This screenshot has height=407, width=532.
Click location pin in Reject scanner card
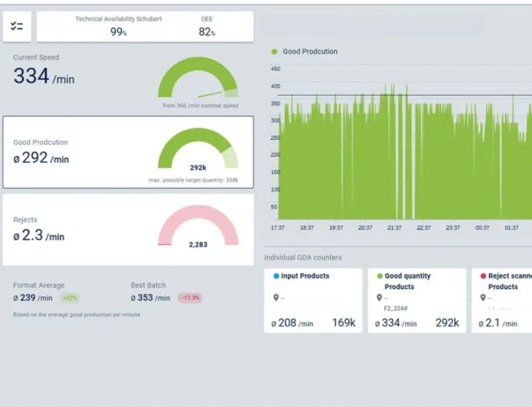pyautogui.click(x=483, y=298)
